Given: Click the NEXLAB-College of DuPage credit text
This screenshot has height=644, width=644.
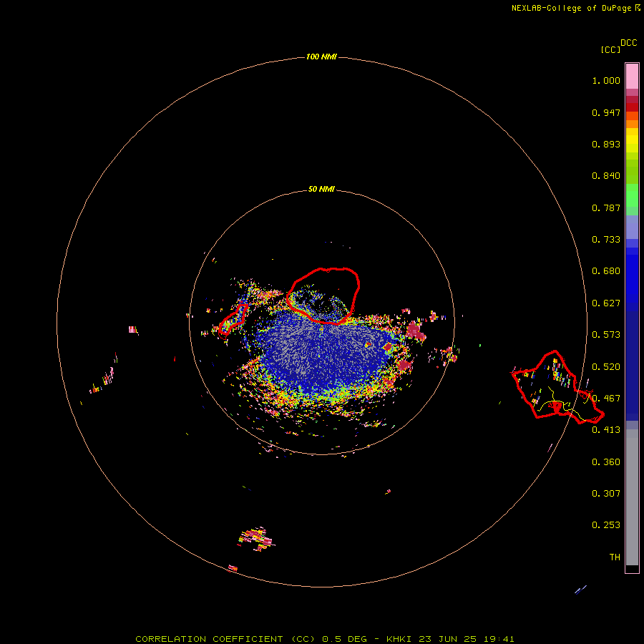Looking at the screenshot, I should [571, 8].
